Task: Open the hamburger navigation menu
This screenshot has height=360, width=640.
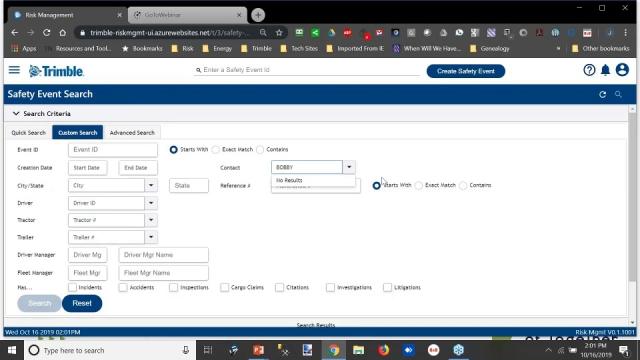Action: pos(14,70)
